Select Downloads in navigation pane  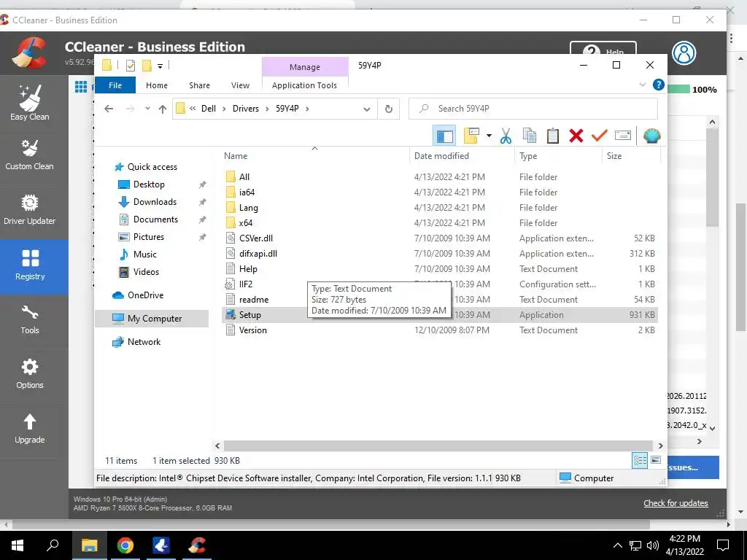[x=155, y=202]
